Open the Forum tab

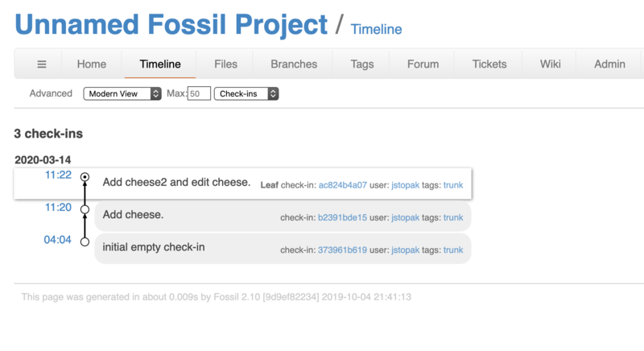(423, 64)
